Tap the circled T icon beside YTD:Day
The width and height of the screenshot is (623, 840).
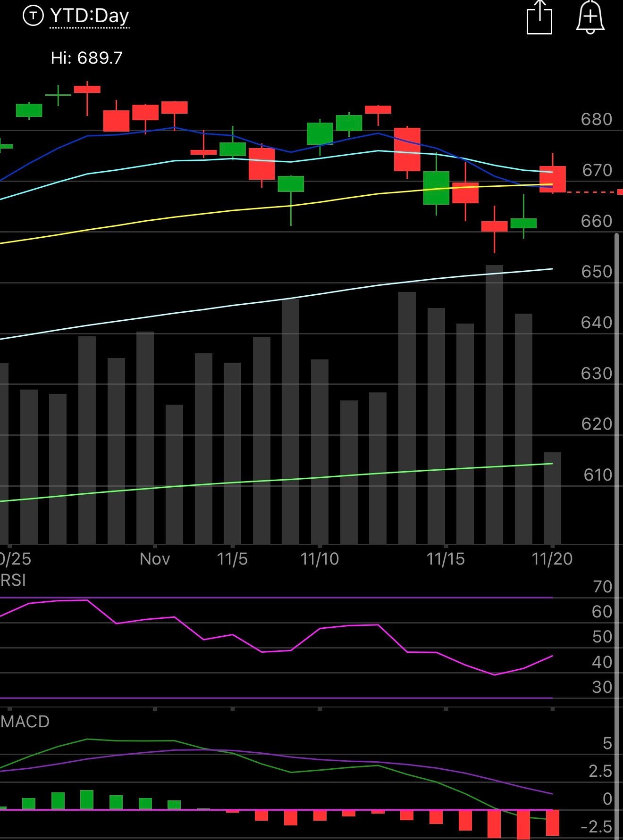(x=33, y=16)
